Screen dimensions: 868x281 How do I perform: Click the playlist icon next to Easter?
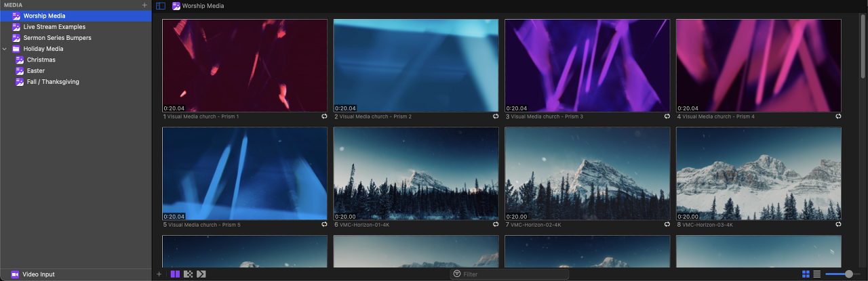point(20,70)
